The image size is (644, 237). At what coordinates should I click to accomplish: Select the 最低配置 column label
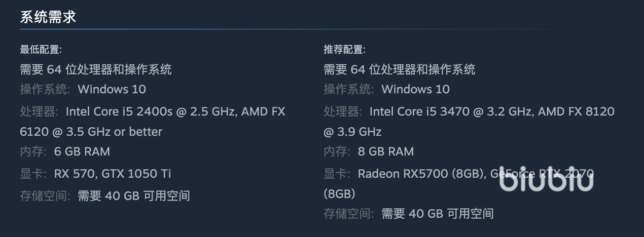pos(40,49)
